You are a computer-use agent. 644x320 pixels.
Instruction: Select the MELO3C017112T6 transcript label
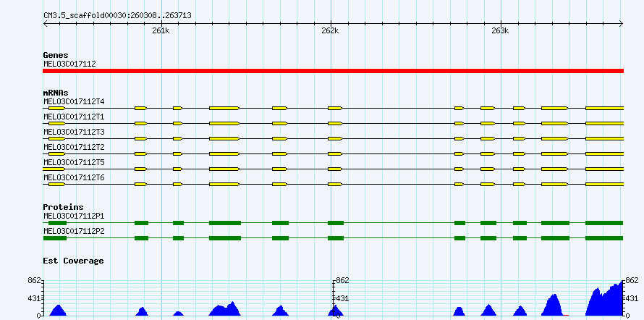74,177
